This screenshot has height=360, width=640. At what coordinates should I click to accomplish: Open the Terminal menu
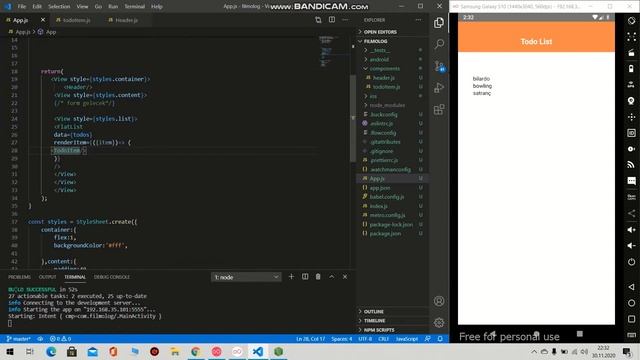coord(135,7)
